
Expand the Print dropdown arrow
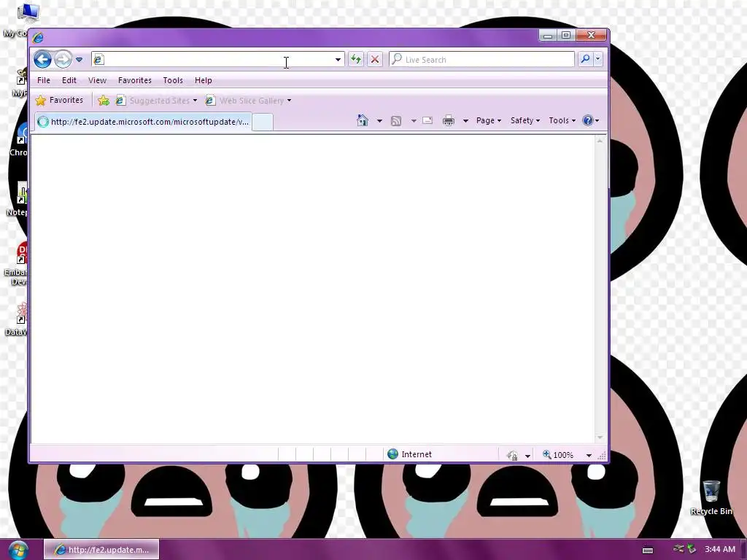click(465, 121)
